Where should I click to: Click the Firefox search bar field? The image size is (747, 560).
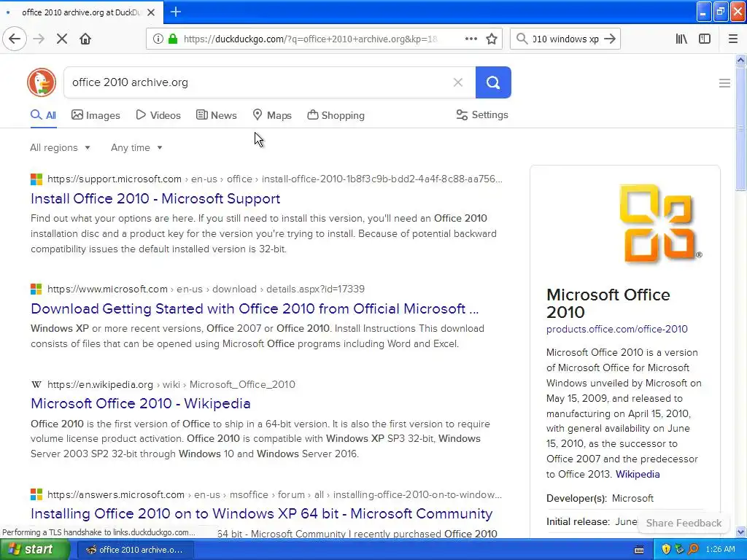565,39
